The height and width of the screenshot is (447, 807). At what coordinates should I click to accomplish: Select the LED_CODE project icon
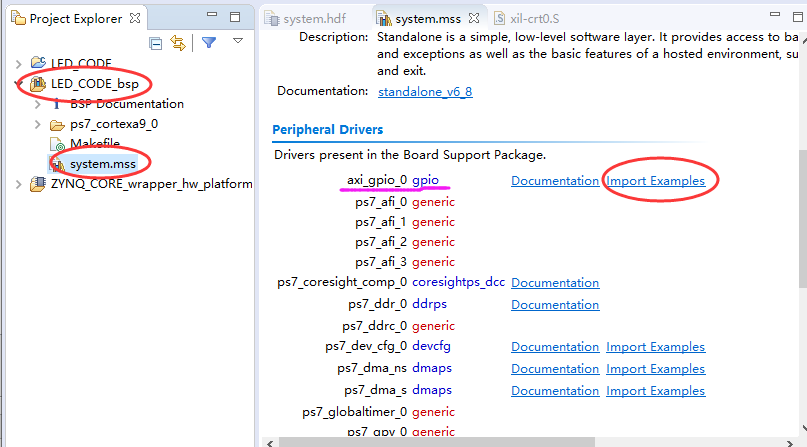pyautogui.click(x=38, y=63)
